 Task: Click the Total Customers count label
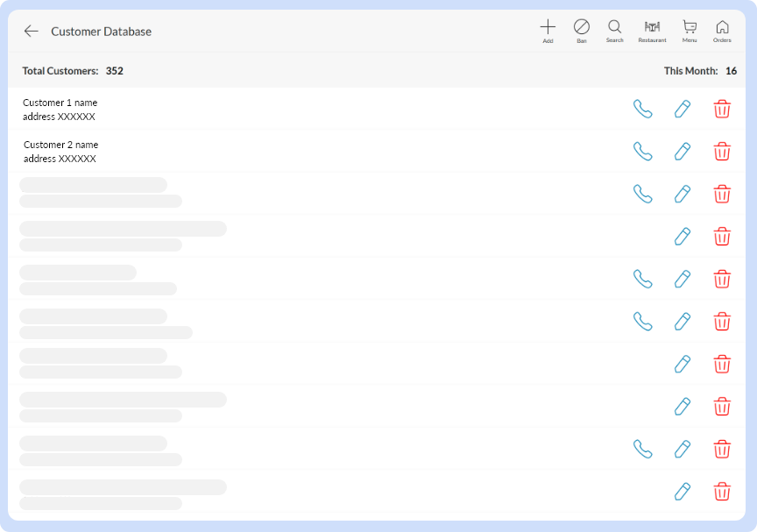[x=73, y=71]
